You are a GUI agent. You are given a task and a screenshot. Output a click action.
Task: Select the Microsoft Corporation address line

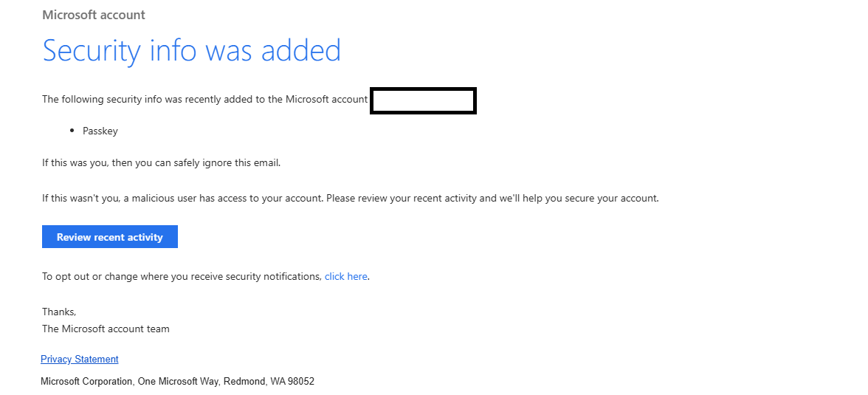[178, 381]
